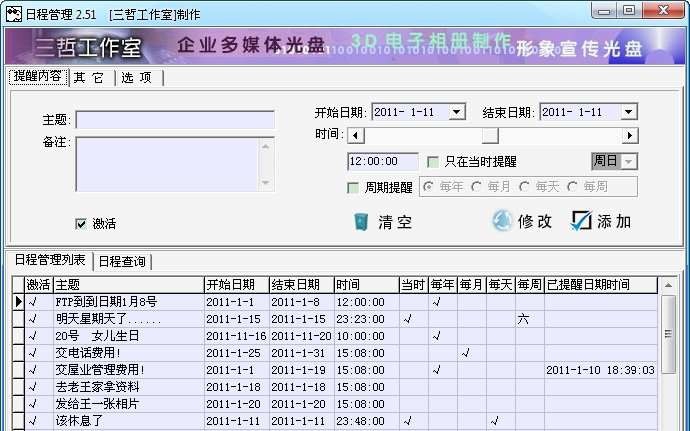Screen dimensions: 690x431
Task: Switch to the 其它 tab
Action: click(x=91, y=78)
